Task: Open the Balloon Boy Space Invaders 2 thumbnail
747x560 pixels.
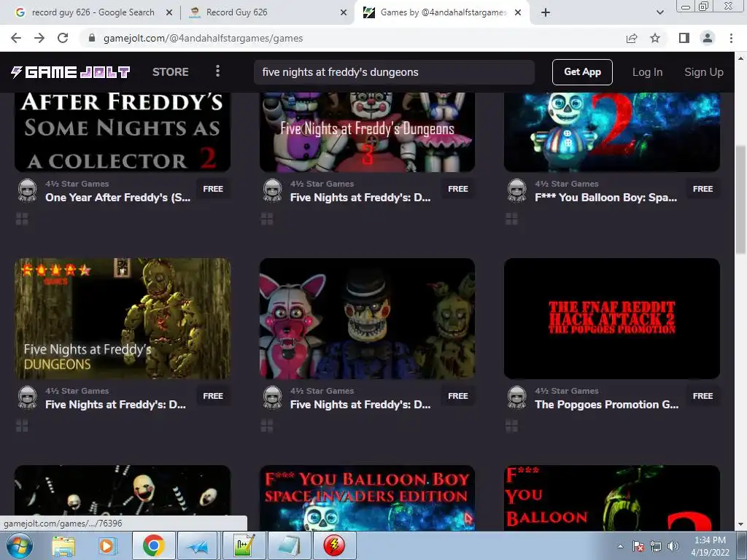Action: tap(612, 132)
